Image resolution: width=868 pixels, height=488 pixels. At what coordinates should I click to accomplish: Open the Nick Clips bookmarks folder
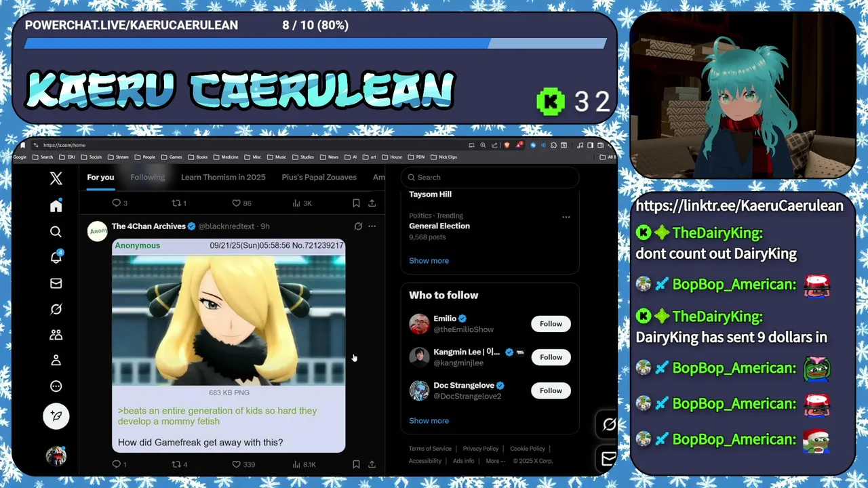[x=443, y=157]
